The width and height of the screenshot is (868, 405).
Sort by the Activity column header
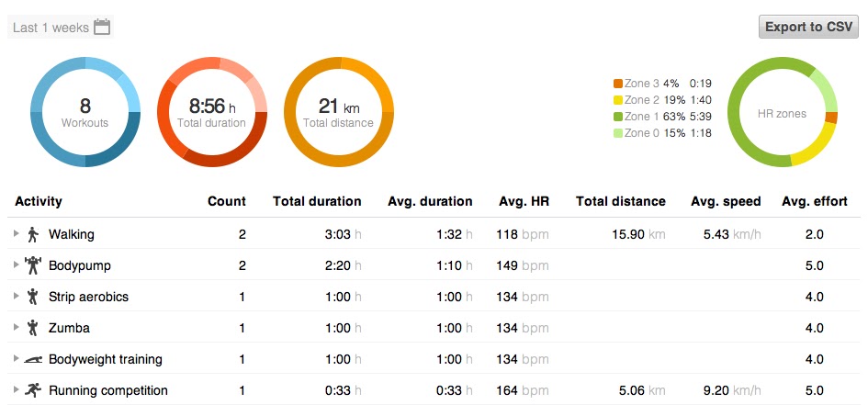tap(39, 201)
